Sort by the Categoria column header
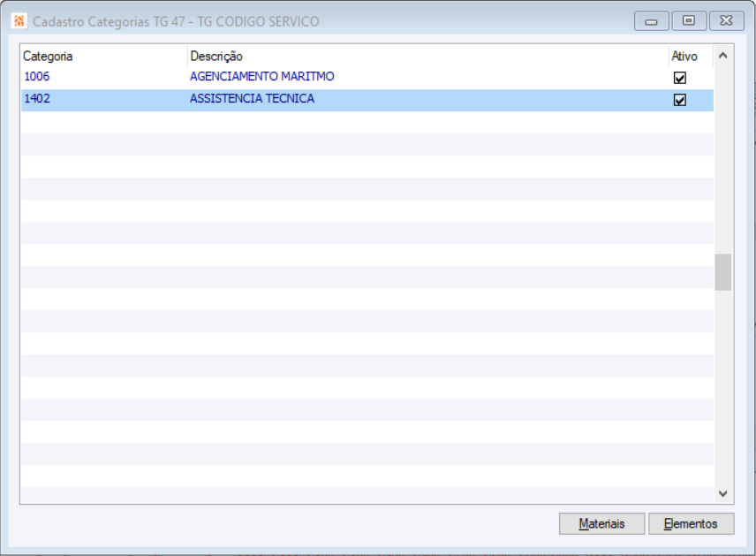Screen dimensions: 756x556 coord(48,56)
